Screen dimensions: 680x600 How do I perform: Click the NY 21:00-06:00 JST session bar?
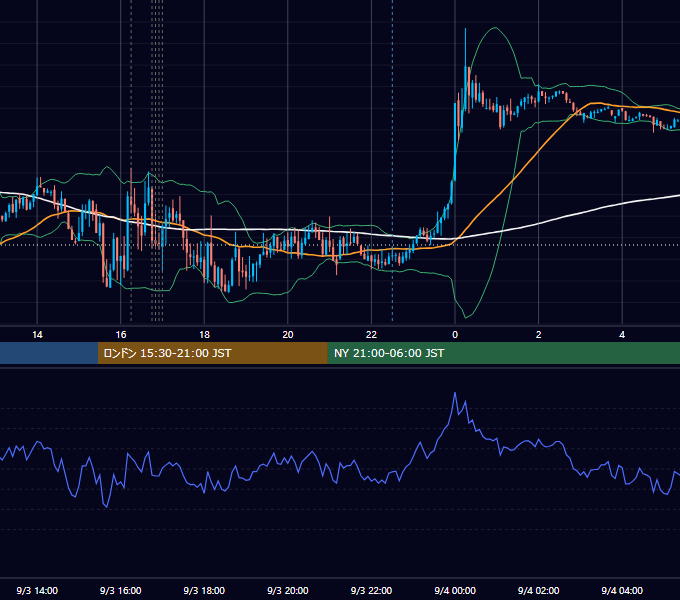tap(503, 353)
